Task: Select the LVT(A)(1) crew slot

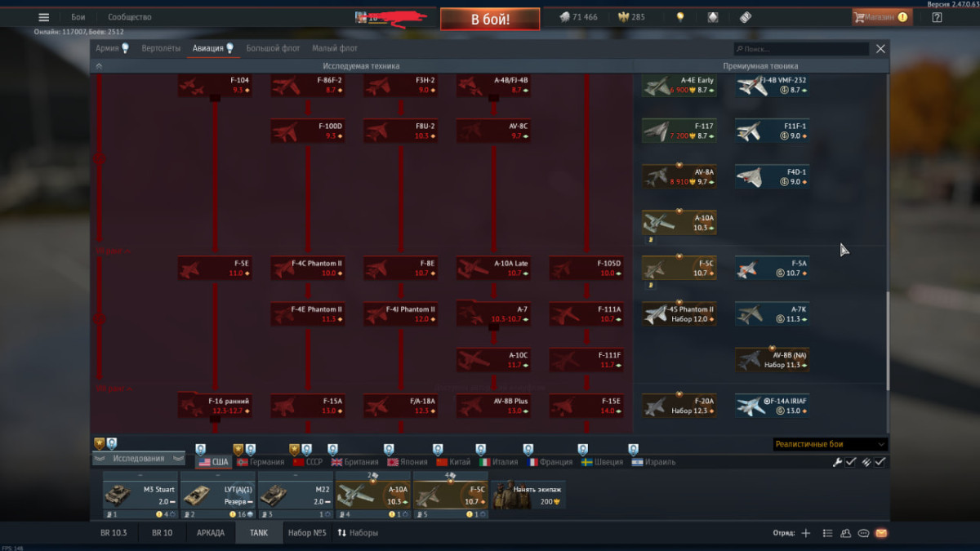Action: [x=217, y=495]
